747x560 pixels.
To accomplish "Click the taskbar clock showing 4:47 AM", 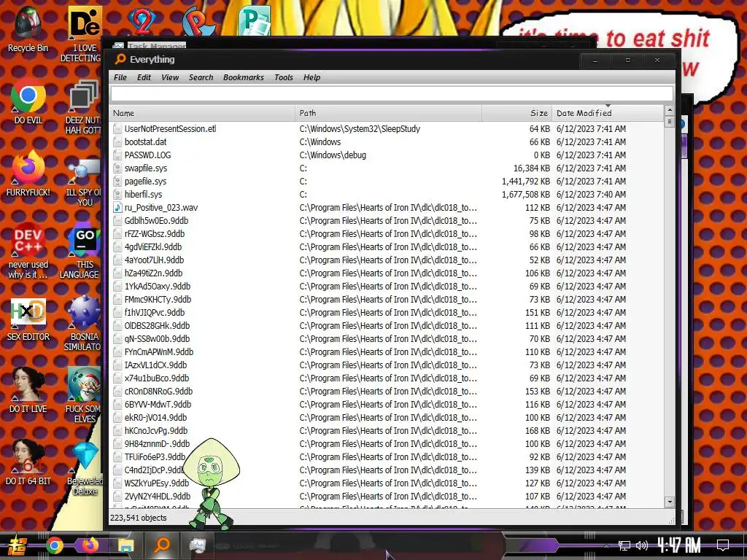I will [679, 545].
